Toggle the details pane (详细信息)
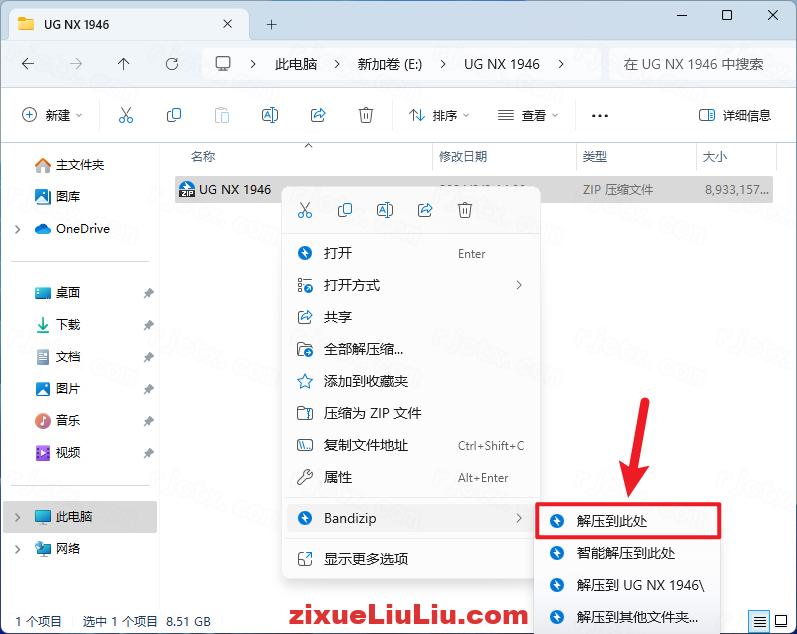The width and height of the screenshot is (797, 634). coord(735,115)
